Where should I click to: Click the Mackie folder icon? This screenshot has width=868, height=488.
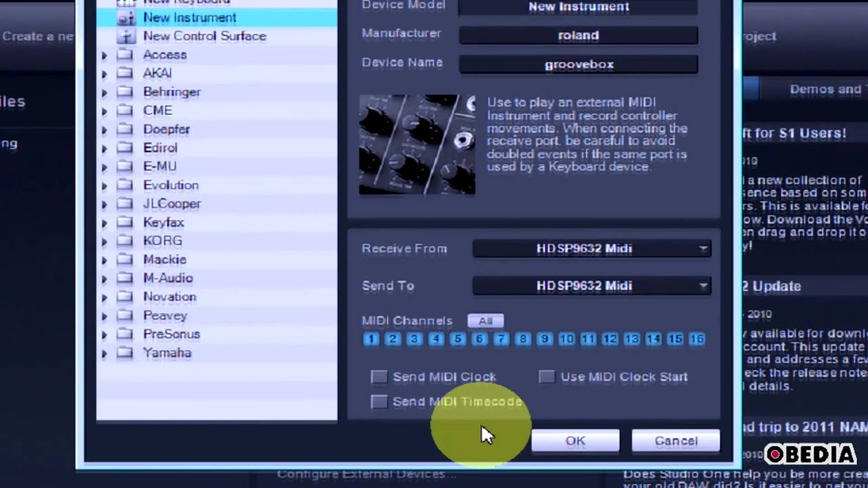[x=125, y=260]
